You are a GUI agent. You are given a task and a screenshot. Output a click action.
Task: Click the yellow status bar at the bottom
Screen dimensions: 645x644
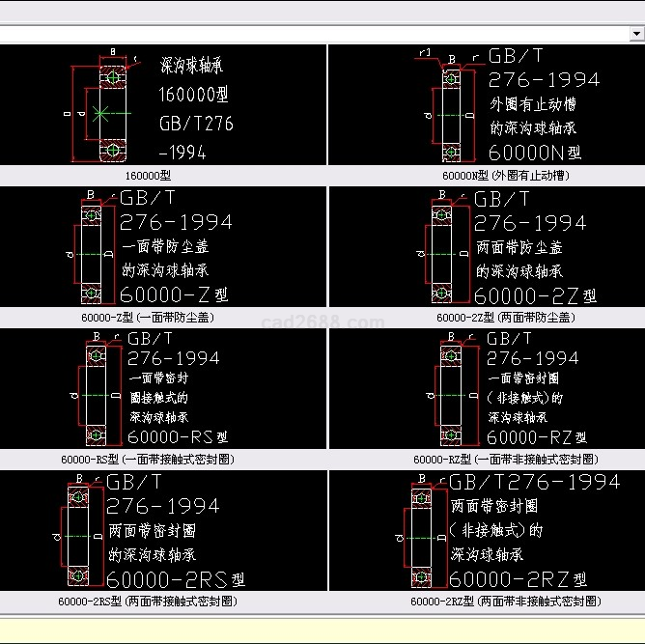(x=322, y=630)
